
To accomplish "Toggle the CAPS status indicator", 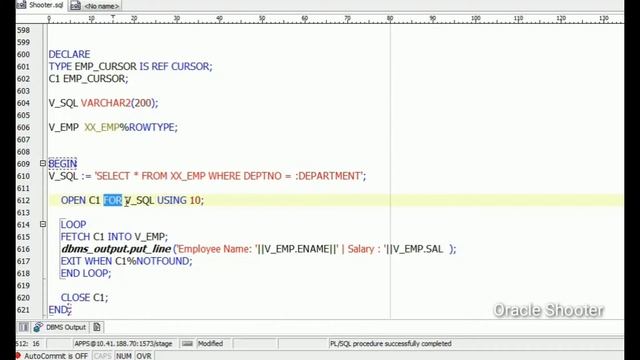I will [x=102, y=356].
